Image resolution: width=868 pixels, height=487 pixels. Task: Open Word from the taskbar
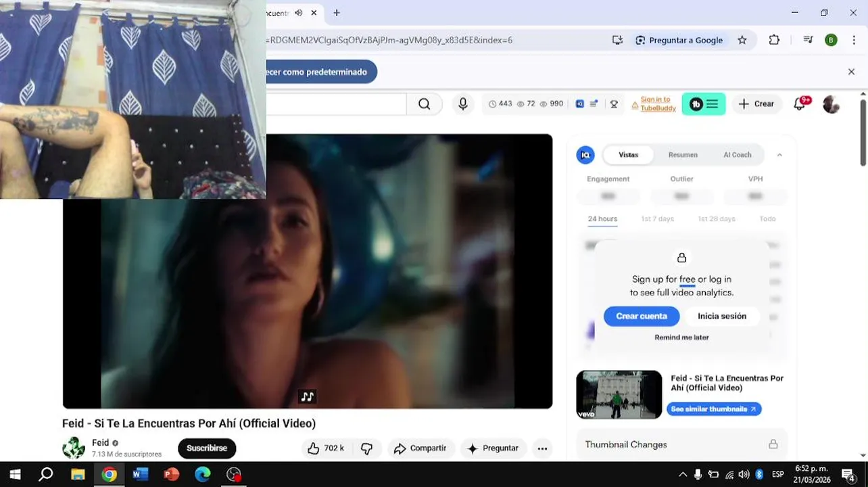[140, 474]
